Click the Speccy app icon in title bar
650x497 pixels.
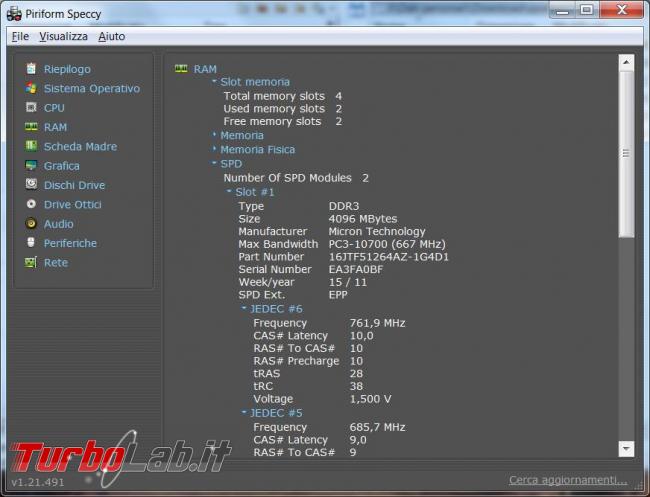[x=14, y=14]
